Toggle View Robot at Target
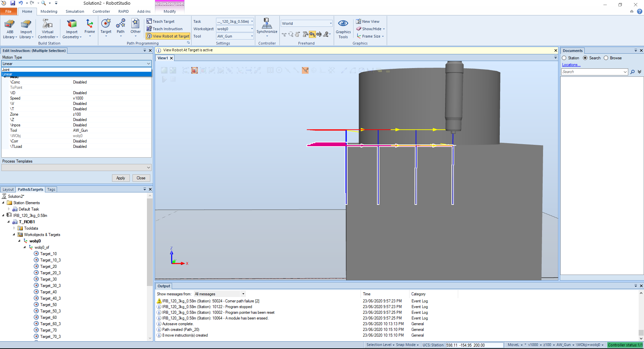The width and height of the screenshot is (644, 349). [168, 36]
